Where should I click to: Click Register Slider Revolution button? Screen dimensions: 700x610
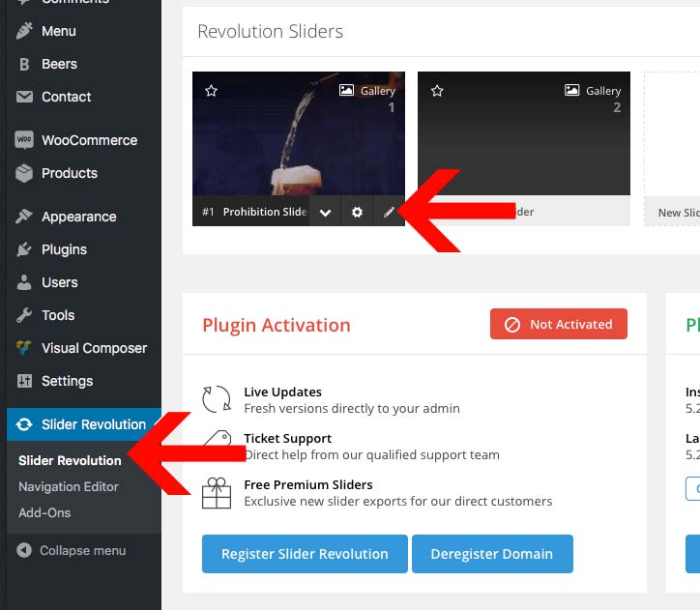pyautogui.click(x=305, y=554)
